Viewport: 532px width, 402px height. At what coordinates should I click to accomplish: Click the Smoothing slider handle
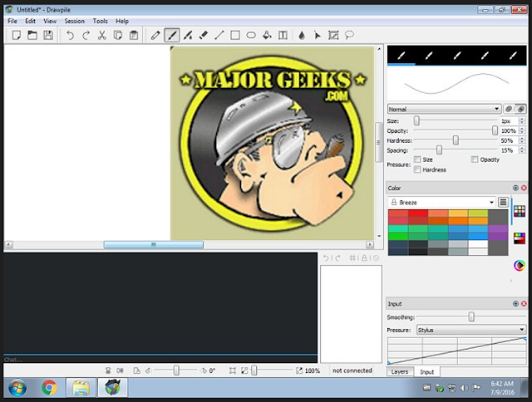pyautogui.click(x=471, y=317)
